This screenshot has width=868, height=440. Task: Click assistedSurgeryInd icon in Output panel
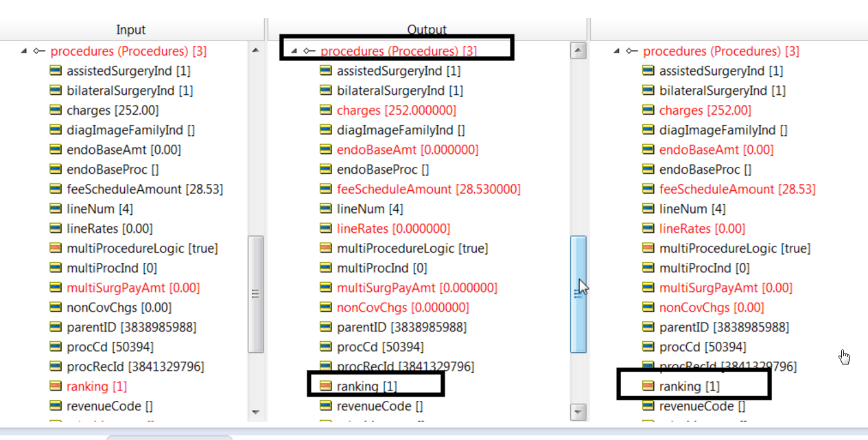pyautogui.click(x=326, y=71)
